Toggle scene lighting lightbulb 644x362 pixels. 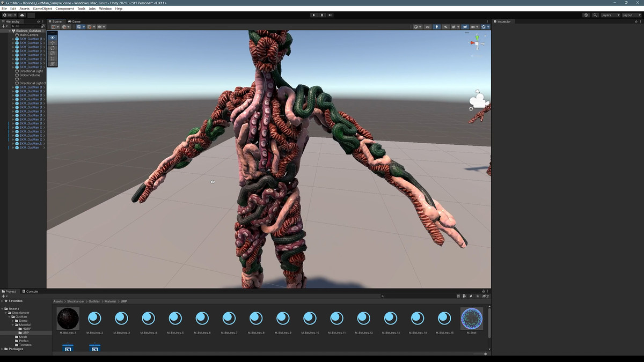tap(436, 27)
